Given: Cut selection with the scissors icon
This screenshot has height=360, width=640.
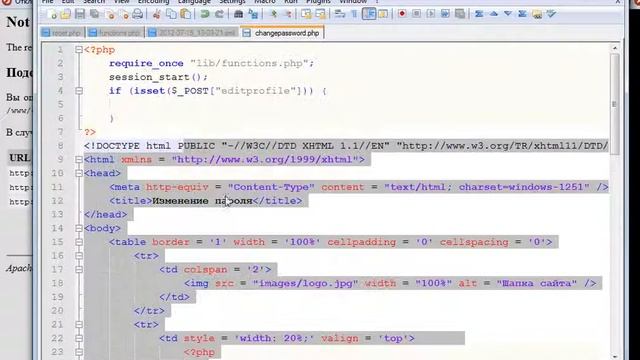Looking at the screenshot, I should 156,14.
